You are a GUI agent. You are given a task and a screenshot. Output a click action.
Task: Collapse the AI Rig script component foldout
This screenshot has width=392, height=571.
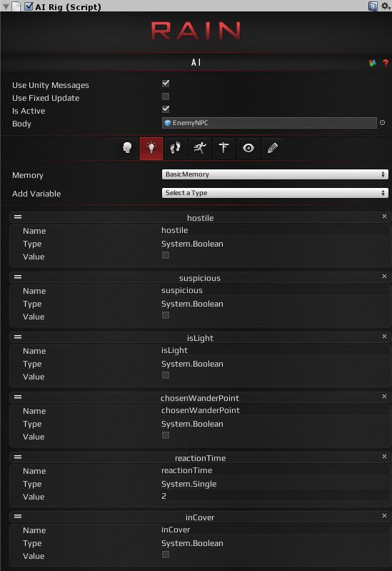(6, 6)
